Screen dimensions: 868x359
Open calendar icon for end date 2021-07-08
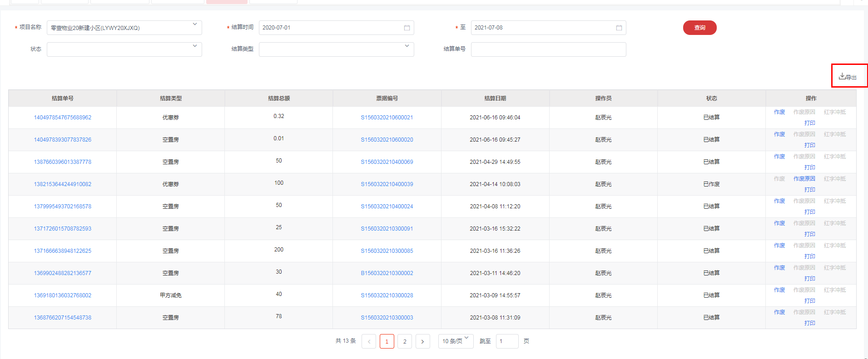point(619,28)
